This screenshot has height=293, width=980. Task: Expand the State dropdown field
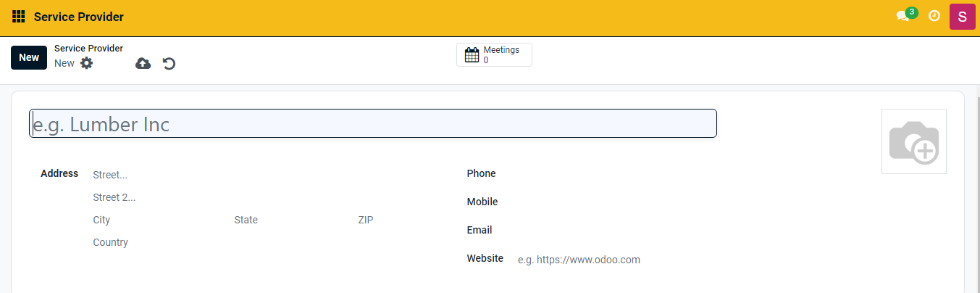tap(290, 220)
